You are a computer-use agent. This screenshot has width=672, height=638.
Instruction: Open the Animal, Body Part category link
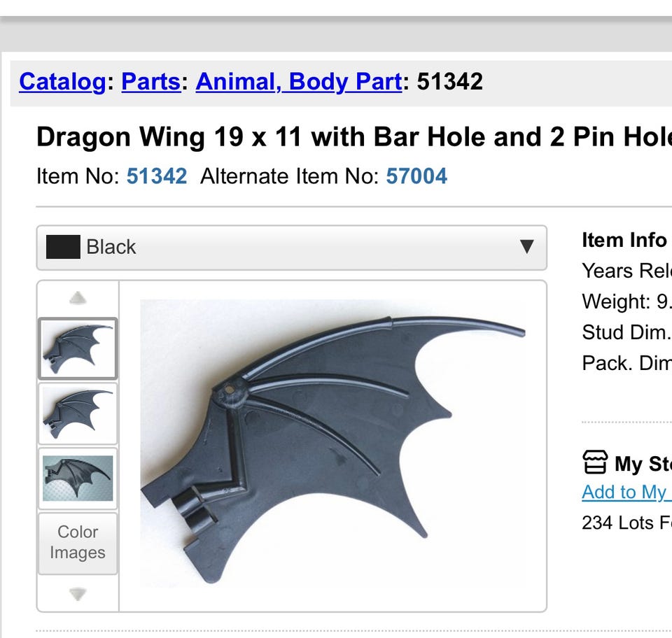[x=298, y=82]
